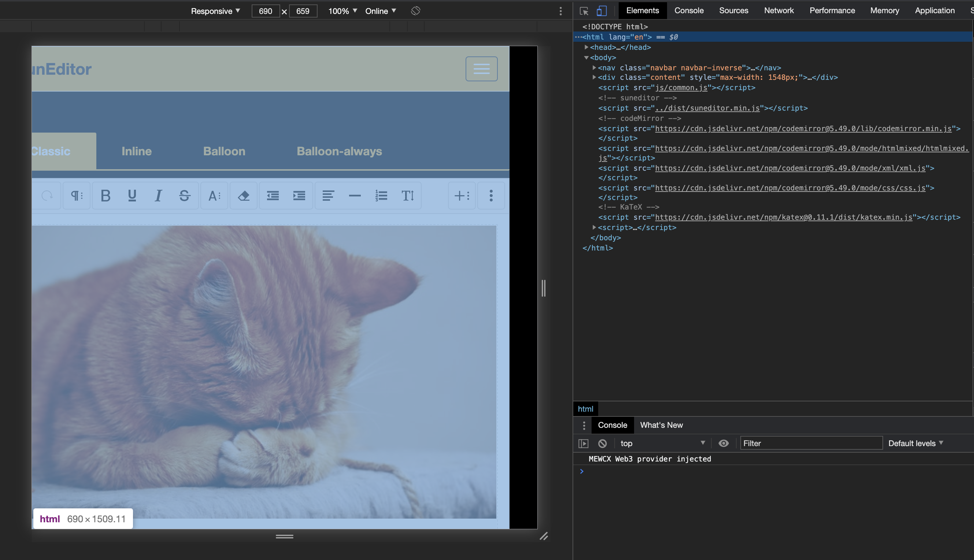Switch to the Network tab in DevTools
This screenshot has height=560, width=974.
coord(779,10)
